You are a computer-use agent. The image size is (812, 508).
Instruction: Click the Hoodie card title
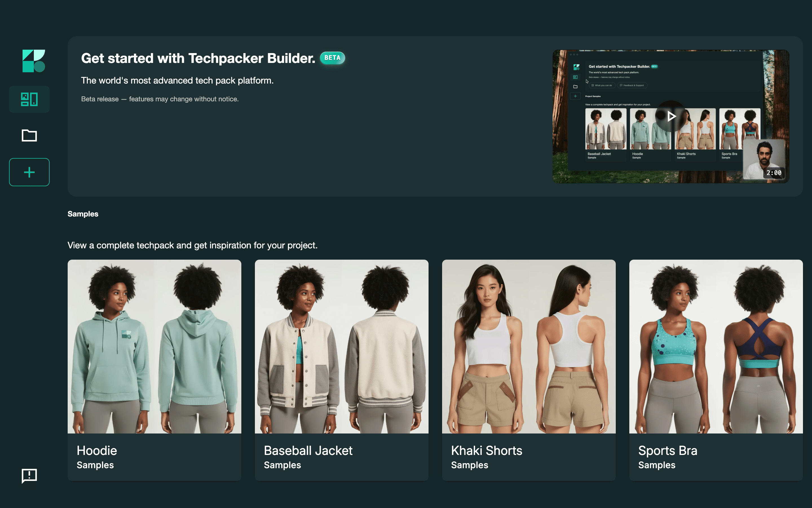click(97, 450)
